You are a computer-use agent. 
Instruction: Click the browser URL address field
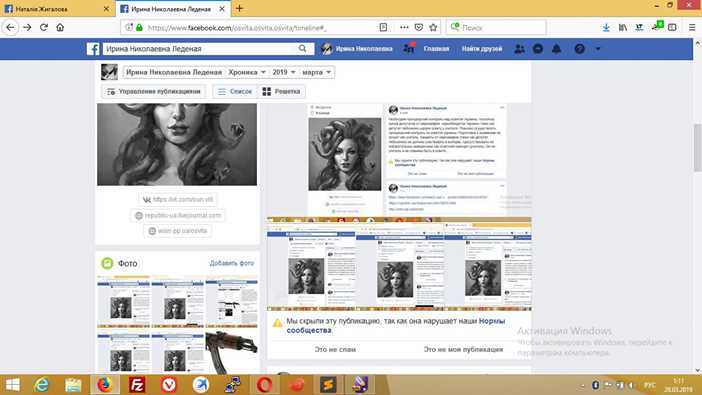261,28
